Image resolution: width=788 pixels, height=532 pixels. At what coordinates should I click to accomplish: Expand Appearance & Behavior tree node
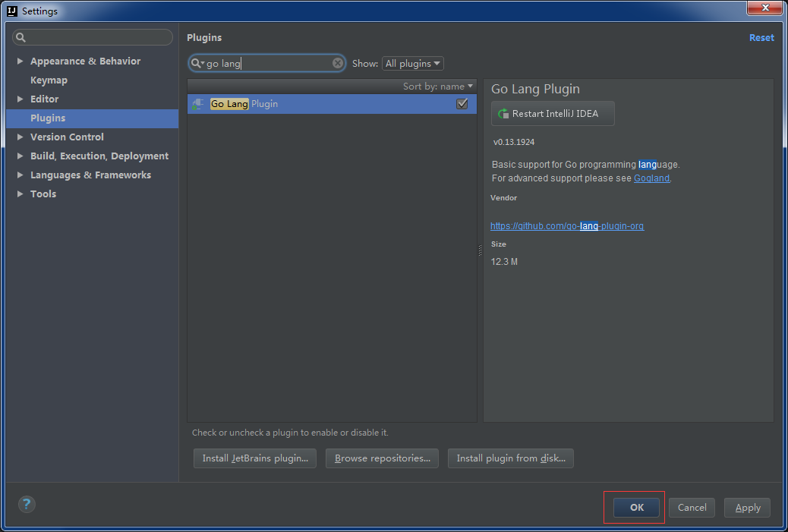[x=20, y=61]
